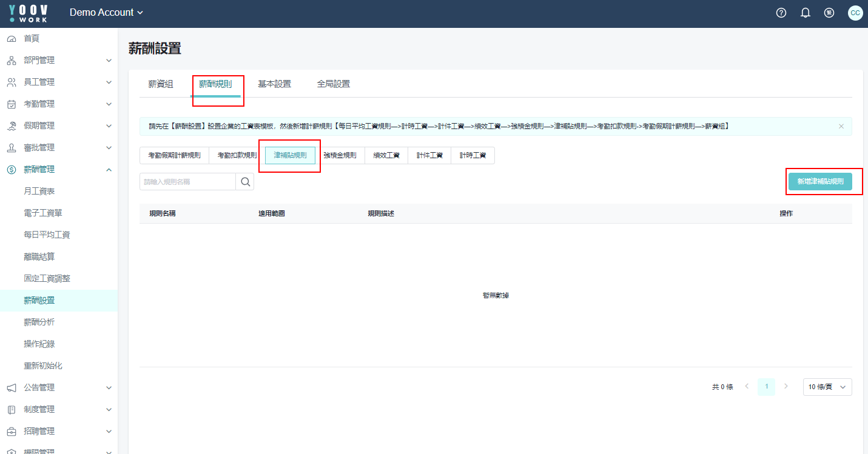This screenshot has height=454, width=868.
Task: Open the Demo Account dropdown
Action: pos(106,13)
